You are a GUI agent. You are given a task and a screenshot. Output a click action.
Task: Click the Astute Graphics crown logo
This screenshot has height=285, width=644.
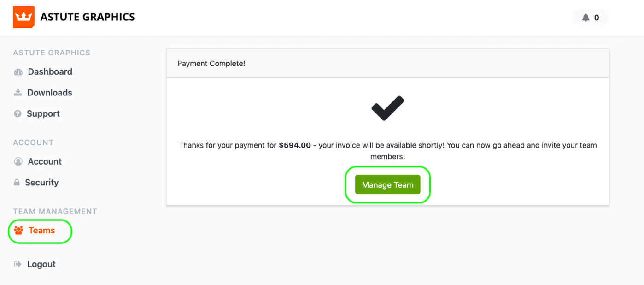coord(23,18)
